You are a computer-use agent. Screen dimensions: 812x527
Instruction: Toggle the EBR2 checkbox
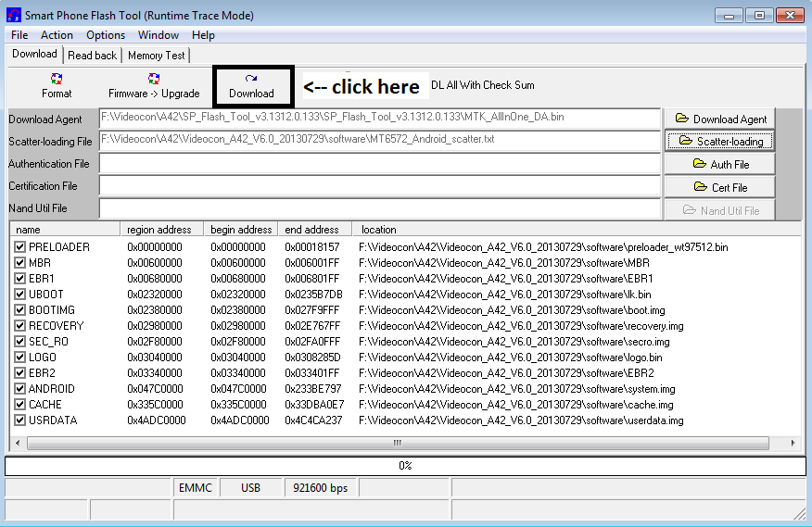click(19, 372)
